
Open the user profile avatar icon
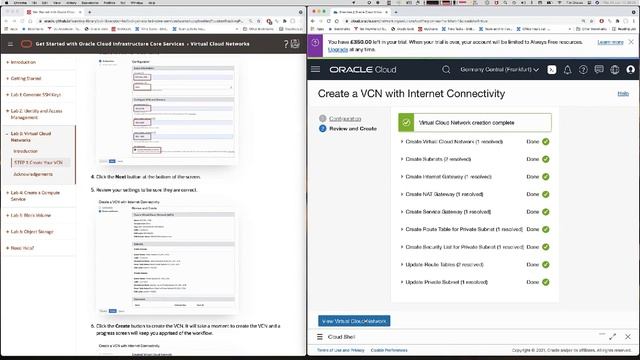[x=630, y=70]
